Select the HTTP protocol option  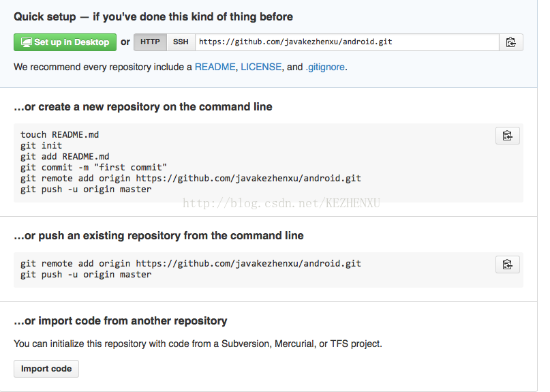coord(150,42)
